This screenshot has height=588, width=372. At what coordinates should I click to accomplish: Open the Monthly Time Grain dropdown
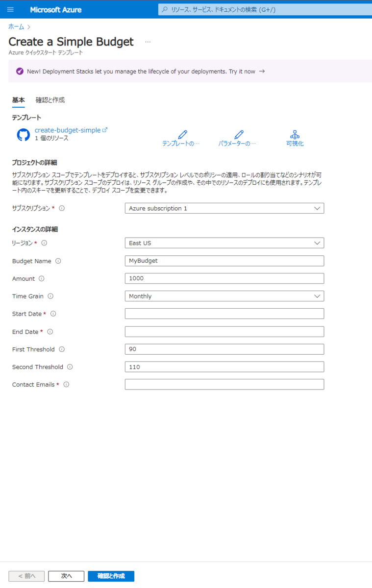(x=224, y=296)
